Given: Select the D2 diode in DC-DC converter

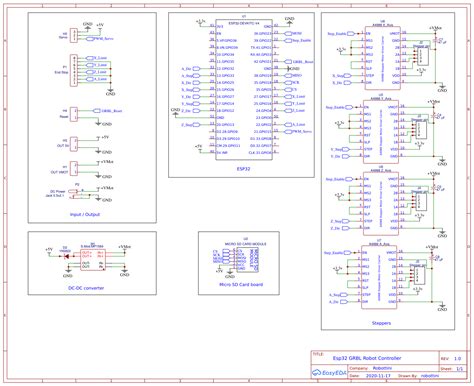Looking at the screenshot, I should [66, 256].
